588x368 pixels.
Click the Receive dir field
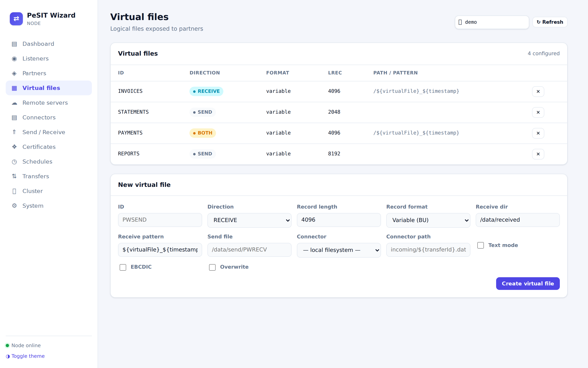pyautogui.click(x=518, y=220)
